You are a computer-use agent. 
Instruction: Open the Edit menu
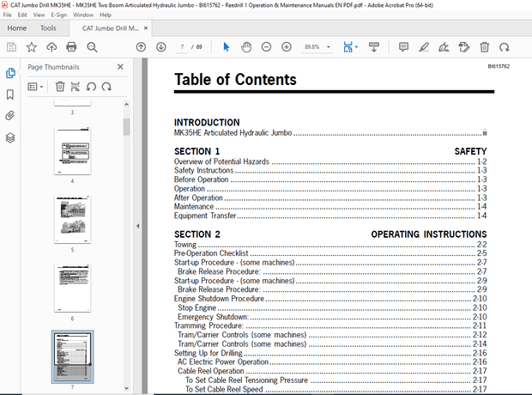[x=22, y=15]
